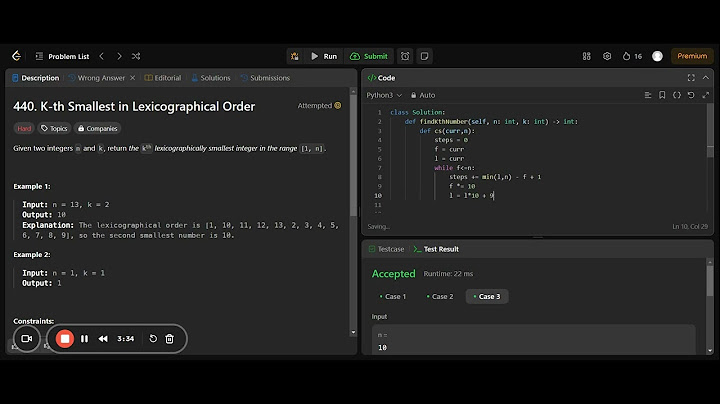Expand editor with diagonal arrows icon
The width and height of the screenshot is (720, 404).
(706, 95)
